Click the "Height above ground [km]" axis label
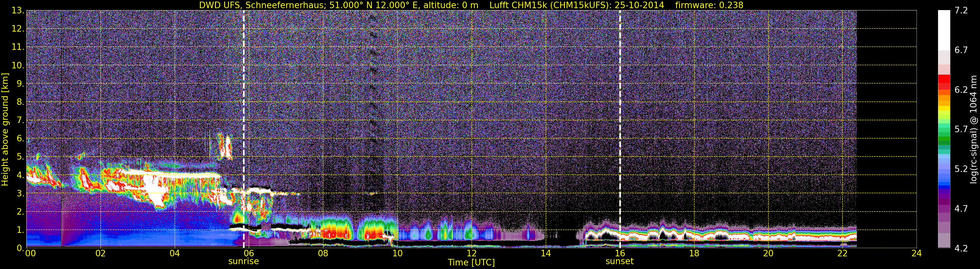 click(x=5, y=129)
